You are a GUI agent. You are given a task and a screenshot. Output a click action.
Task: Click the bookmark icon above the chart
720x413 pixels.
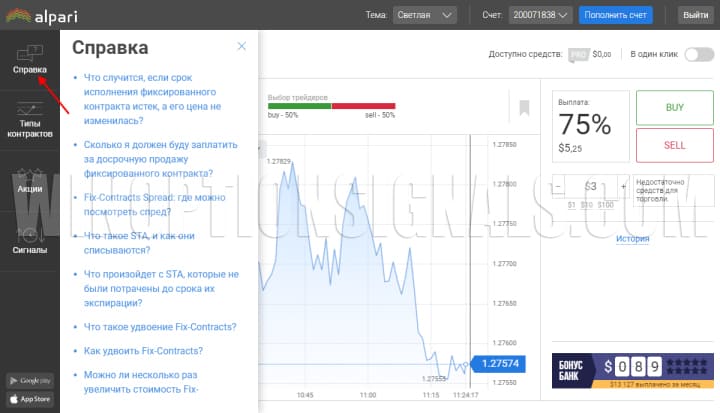pyautogui.click(x=523, y=107)
